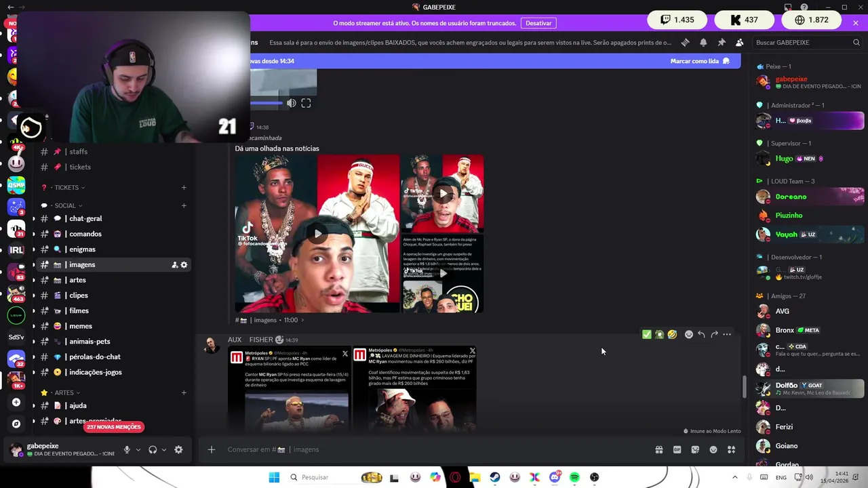Viewport: 868px width, 488px height.
Task: Toggle headphones deafen in user panel
Action: coord(153,449)
